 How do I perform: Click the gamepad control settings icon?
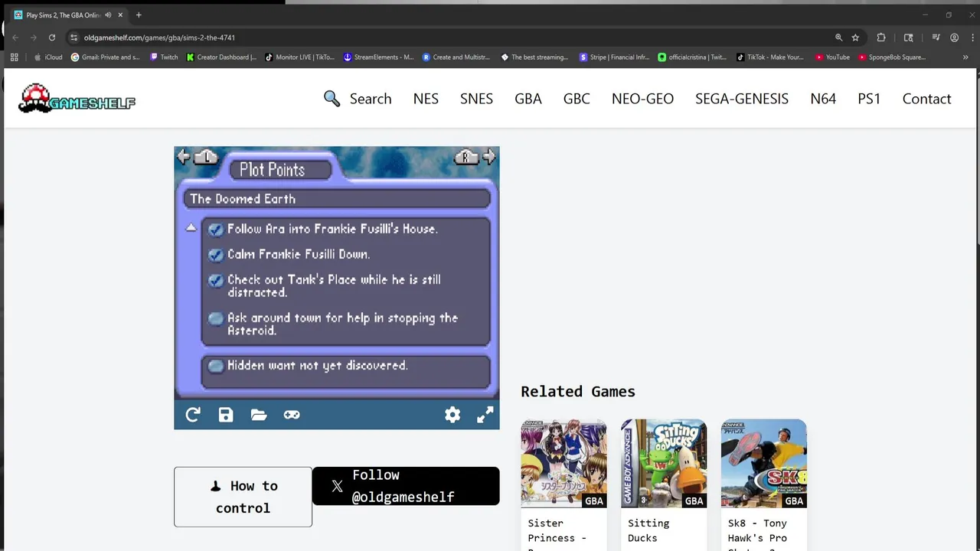point(292,415)
